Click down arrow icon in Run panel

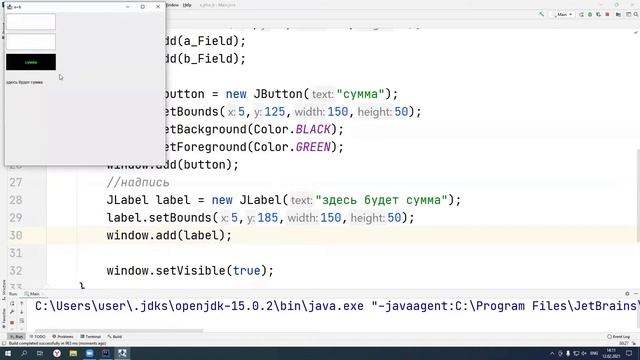point(22,312)
